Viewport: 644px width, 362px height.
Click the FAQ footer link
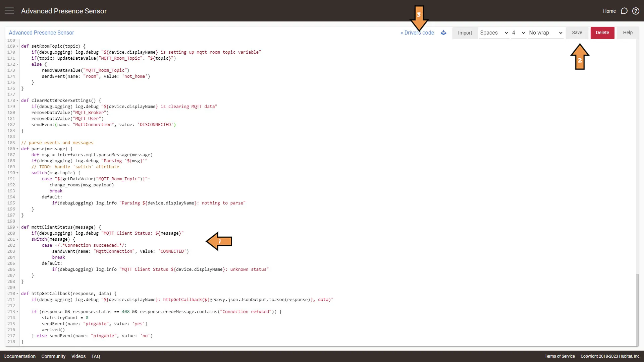[96, 356]
